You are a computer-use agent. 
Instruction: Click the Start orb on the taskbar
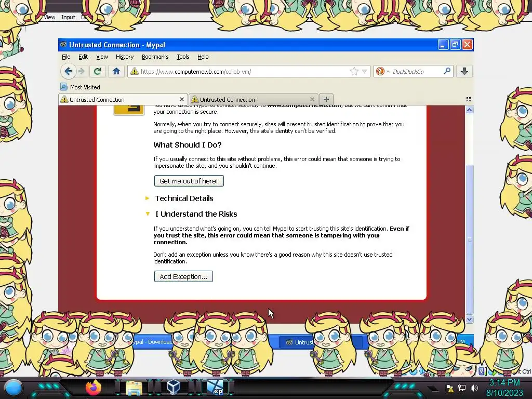tap(14, 388)
